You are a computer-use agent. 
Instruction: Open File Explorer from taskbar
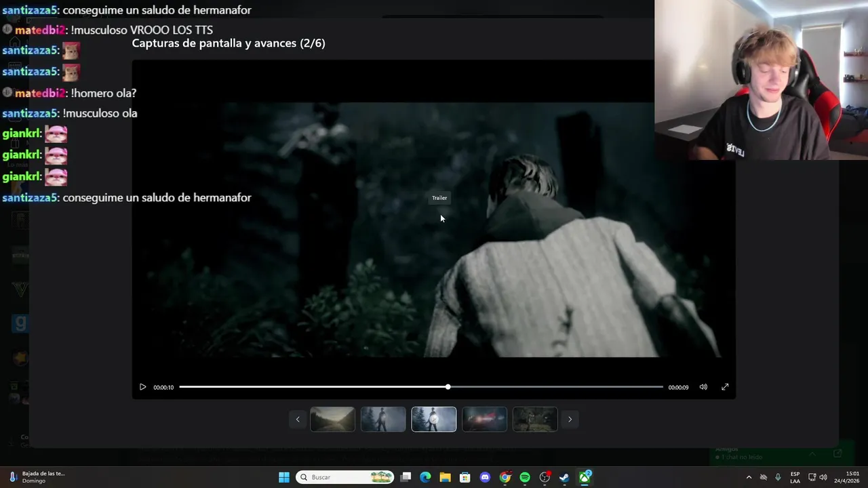445,477
